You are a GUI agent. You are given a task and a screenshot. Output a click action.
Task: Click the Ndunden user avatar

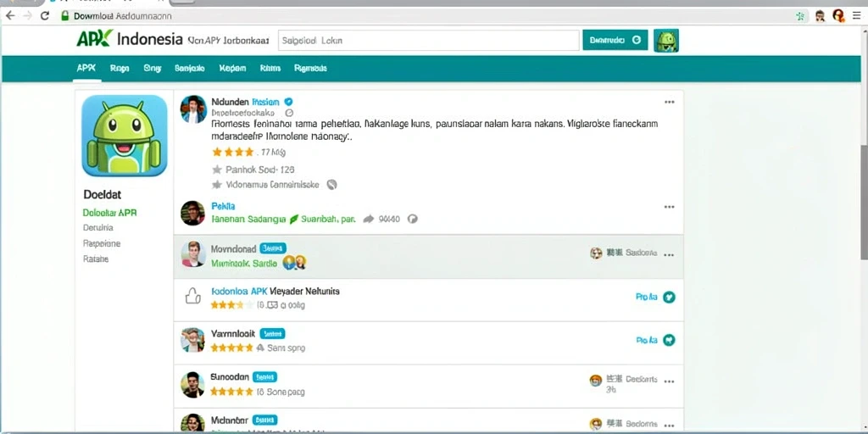(x=193, y=109)
